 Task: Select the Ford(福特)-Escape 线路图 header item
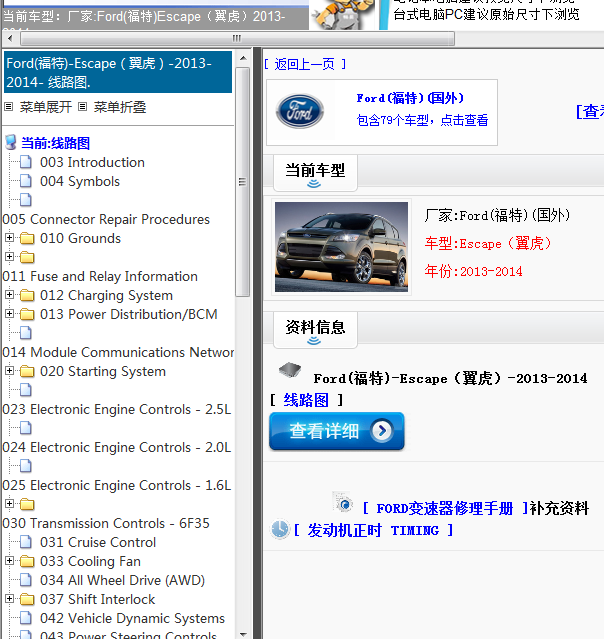pyautogui.click(x=118, y=73)
